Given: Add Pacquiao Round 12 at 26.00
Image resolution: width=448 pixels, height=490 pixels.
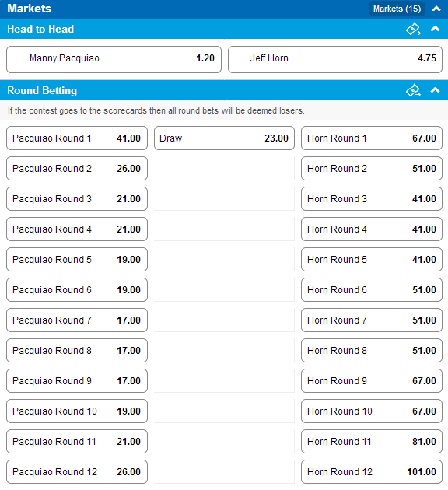Looking at the screenshot, I should (x=77, y=471).
